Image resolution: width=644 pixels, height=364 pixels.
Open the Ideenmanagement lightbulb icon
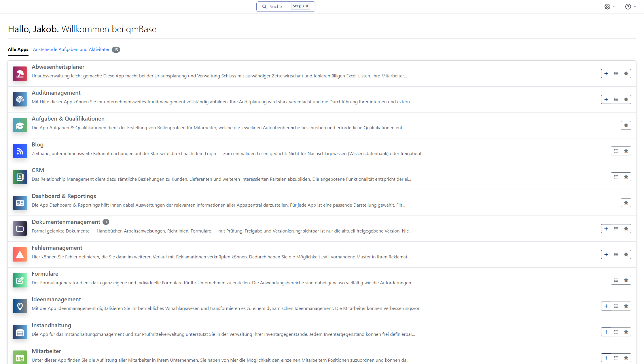(20, 306)
